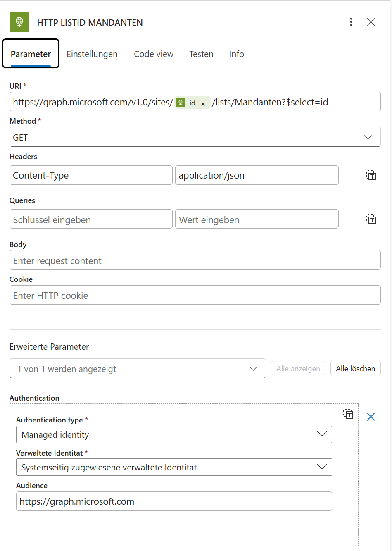392x551 pixels.
Task: Click the Audience field with graph.microsoft.com
Action: (173, 501)
